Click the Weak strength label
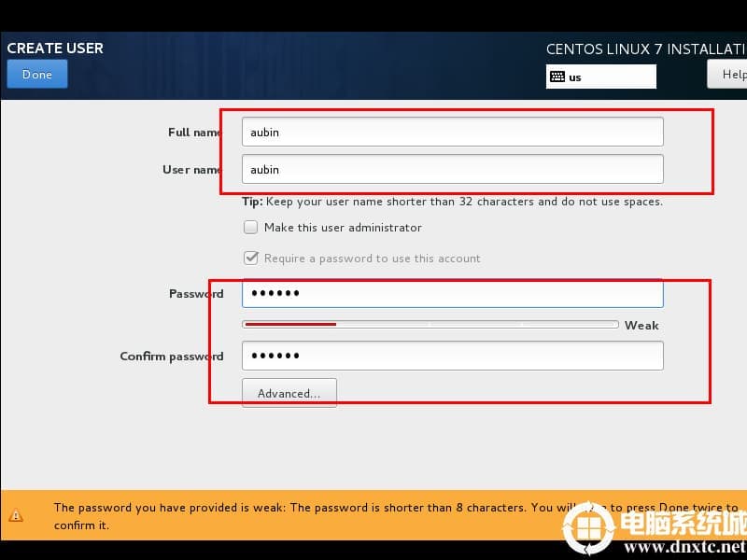The height and width of the screenshot is (560, 747). click(641, 325)
